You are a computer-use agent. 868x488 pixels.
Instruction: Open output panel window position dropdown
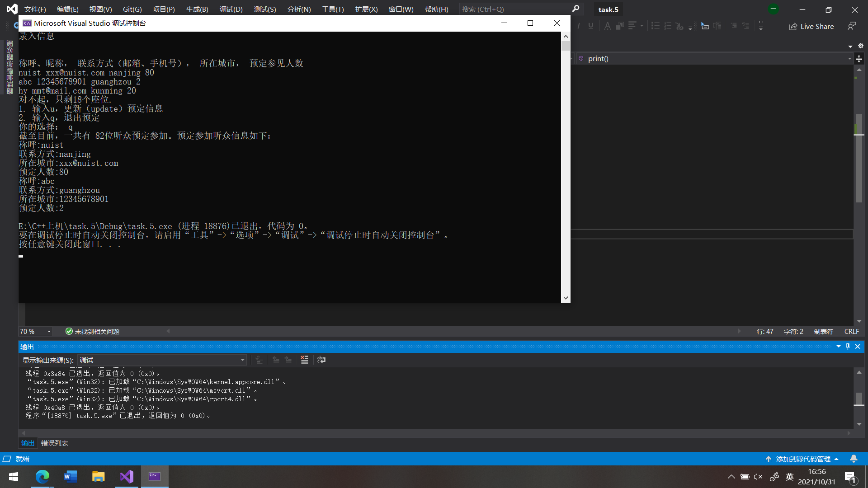839,347
